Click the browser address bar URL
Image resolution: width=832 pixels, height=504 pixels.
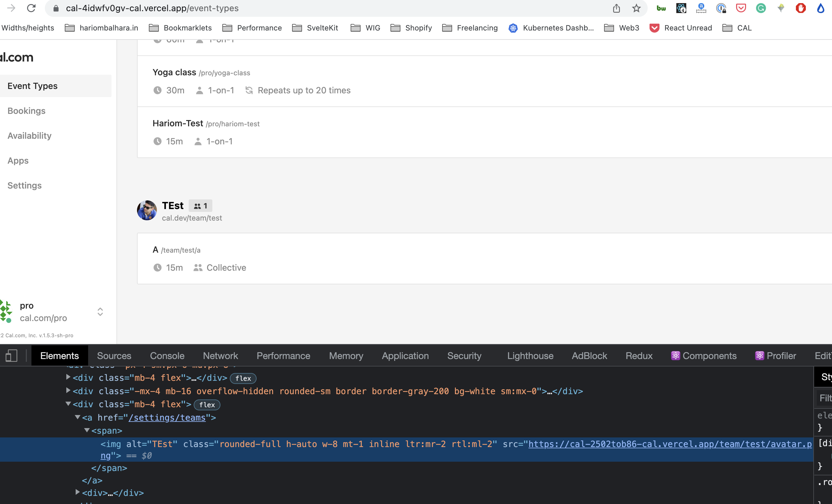(152, 8)
